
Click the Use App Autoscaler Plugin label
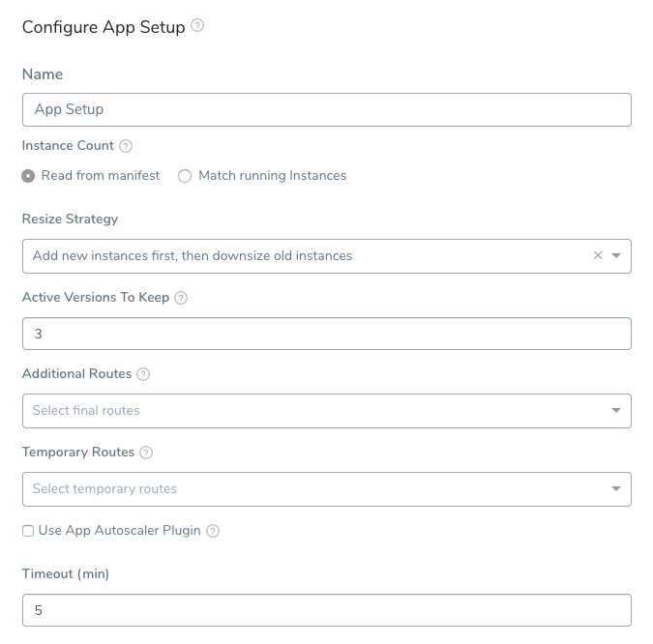[x=120, y=530]
